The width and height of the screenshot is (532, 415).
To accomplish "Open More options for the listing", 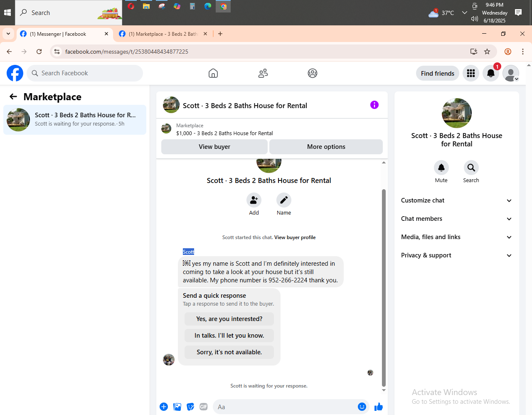I will pyautogui.click(x=326, y=147).
